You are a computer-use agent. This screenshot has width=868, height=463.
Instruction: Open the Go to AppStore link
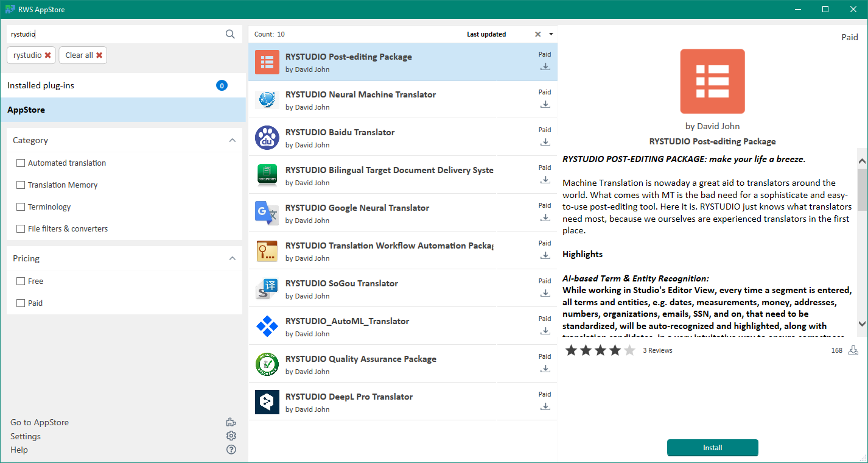click(40, 422)
